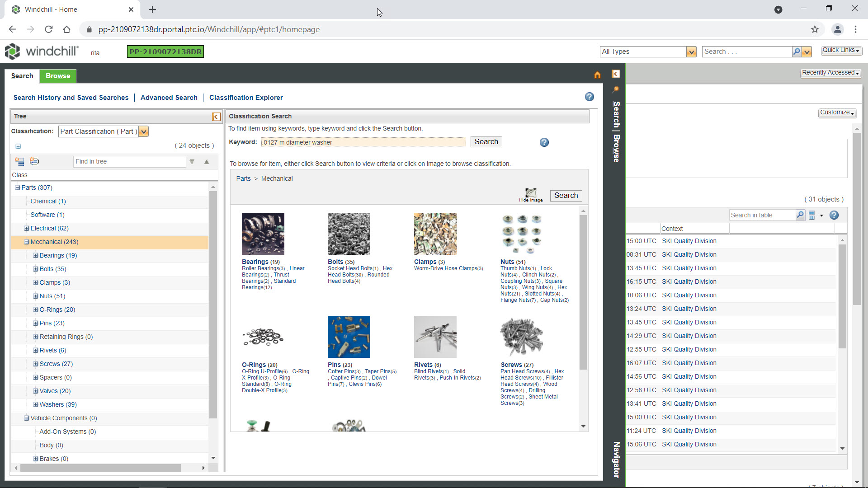Open the Bearings thumbnail image

click(263, 234)
